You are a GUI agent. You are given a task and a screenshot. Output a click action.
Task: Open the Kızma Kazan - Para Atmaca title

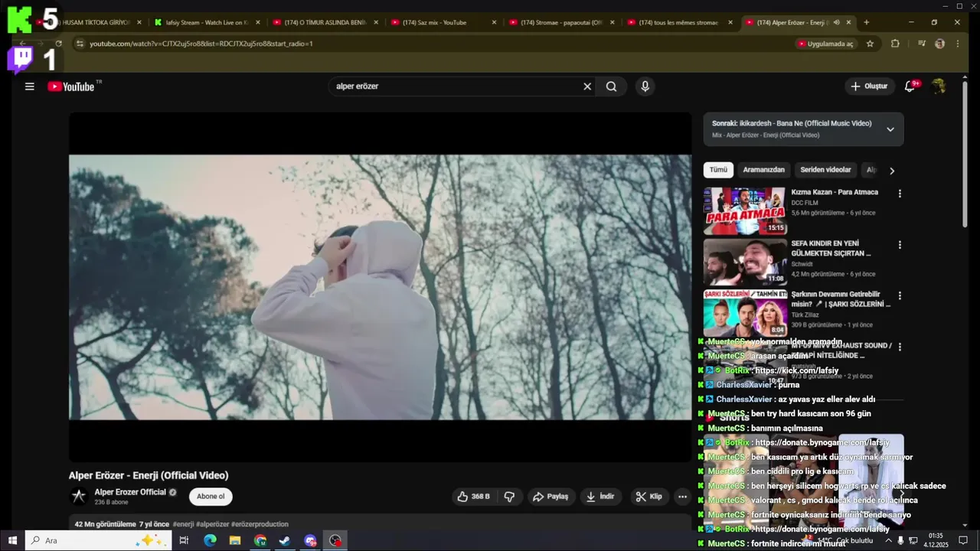coord(835,192)
